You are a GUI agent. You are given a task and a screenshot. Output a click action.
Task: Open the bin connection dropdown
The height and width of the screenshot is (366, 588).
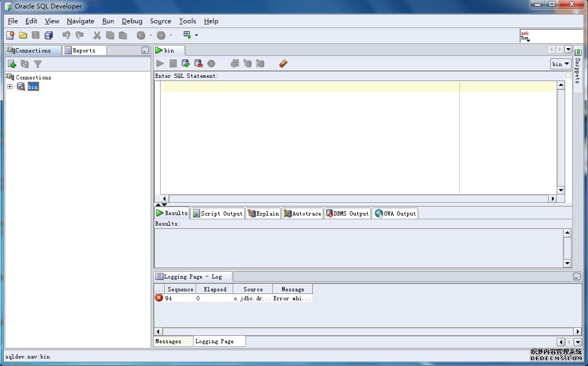coord(560,64)
